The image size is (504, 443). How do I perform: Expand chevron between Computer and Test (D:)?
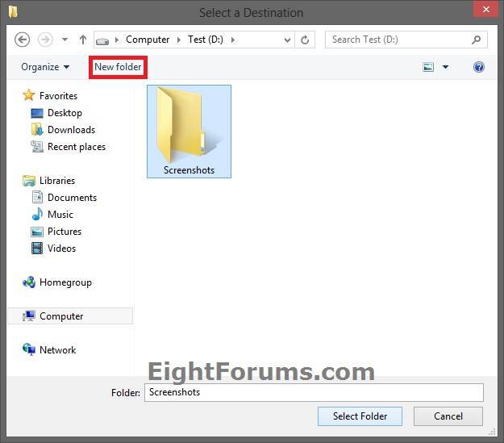click(179, 40)
